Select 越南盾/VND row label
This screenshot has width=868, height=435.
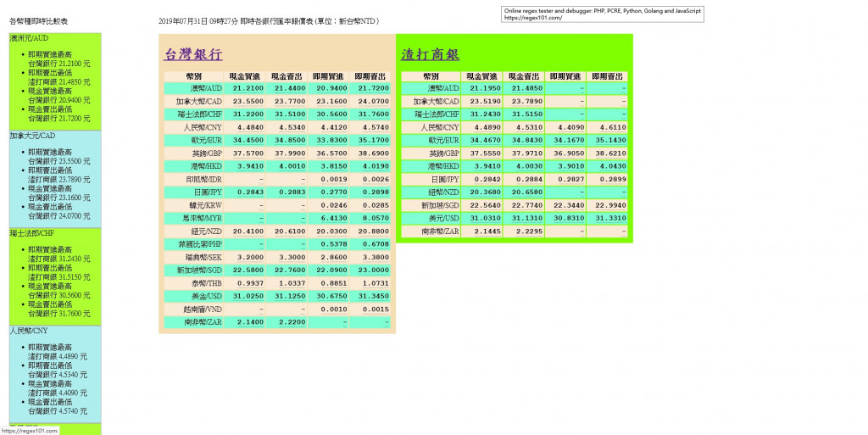click(203, 310)
